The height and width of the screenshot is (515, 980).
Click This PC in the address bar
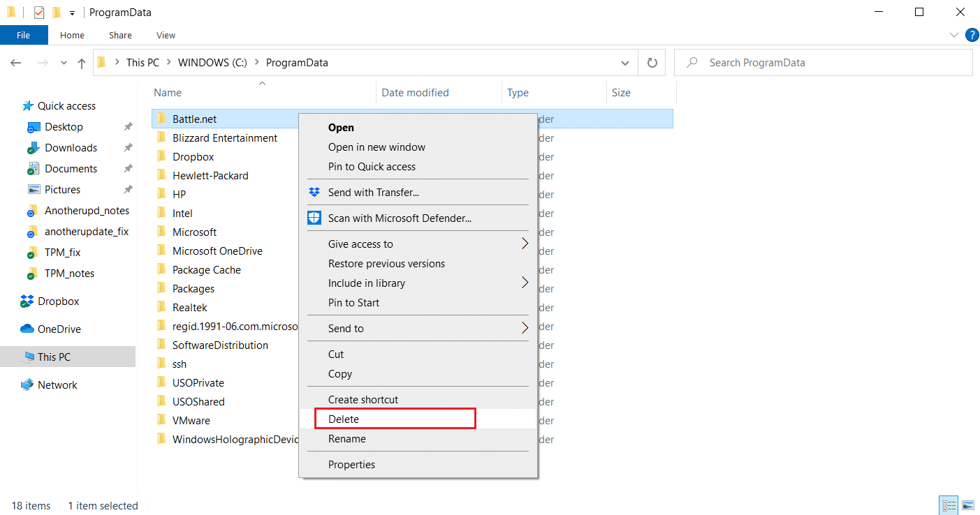tap(142, 63)
